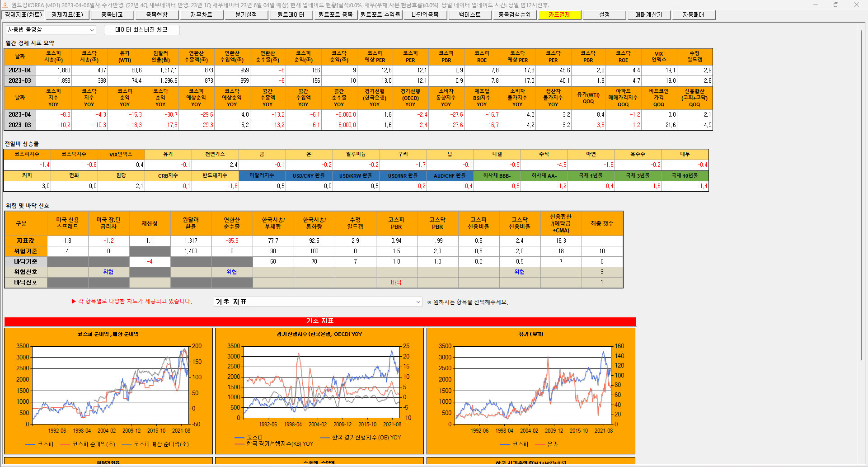Select the 퀀트포트 수익률 tab

[x=380, y=15]
